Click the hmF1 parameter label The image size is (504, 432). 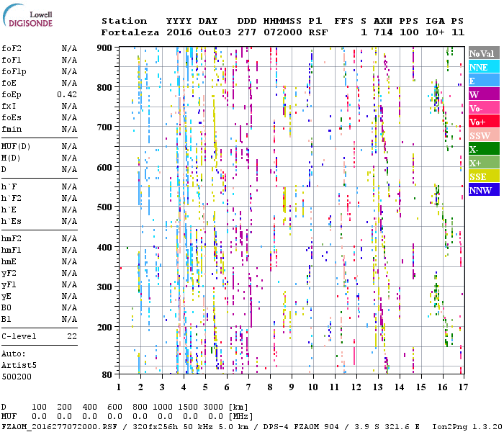tap(12, 250)
